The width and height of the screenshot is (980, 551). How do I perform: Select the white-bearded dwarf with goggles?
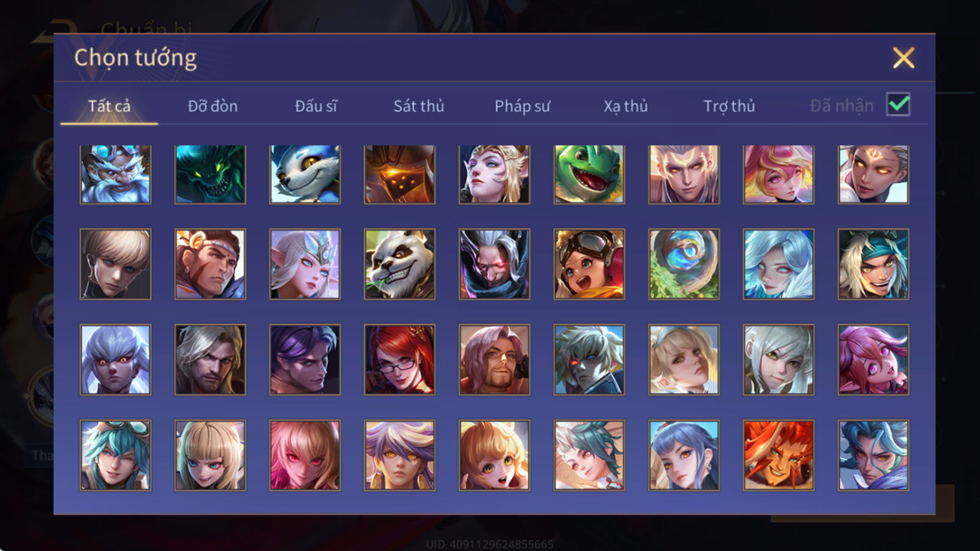click(x=116, y=174)
